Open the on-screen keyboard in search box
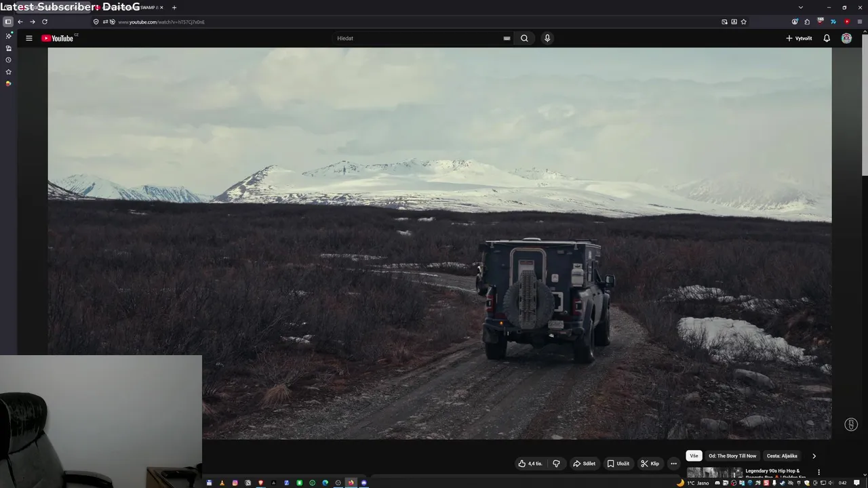The image size is (868, 488). [x=507, y=38]
